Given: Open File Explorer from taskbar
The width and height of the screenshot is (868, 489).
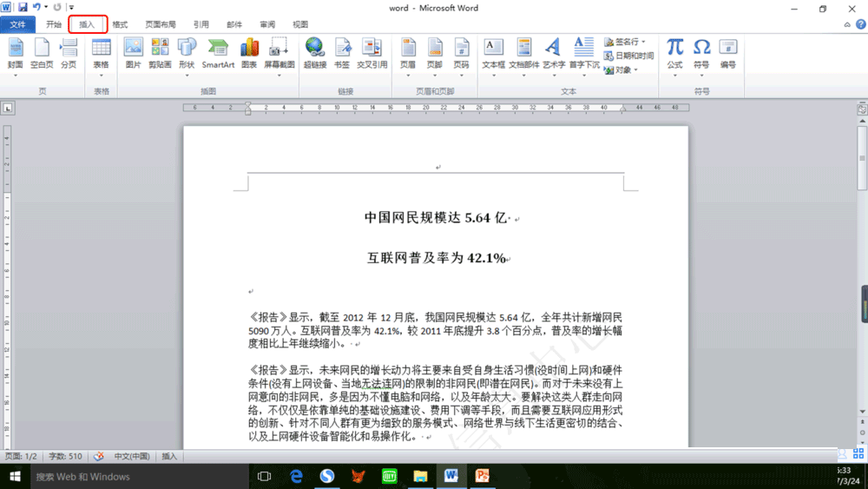Looking at the screenshot, I should pyautogui.click(x=420, y=476).
